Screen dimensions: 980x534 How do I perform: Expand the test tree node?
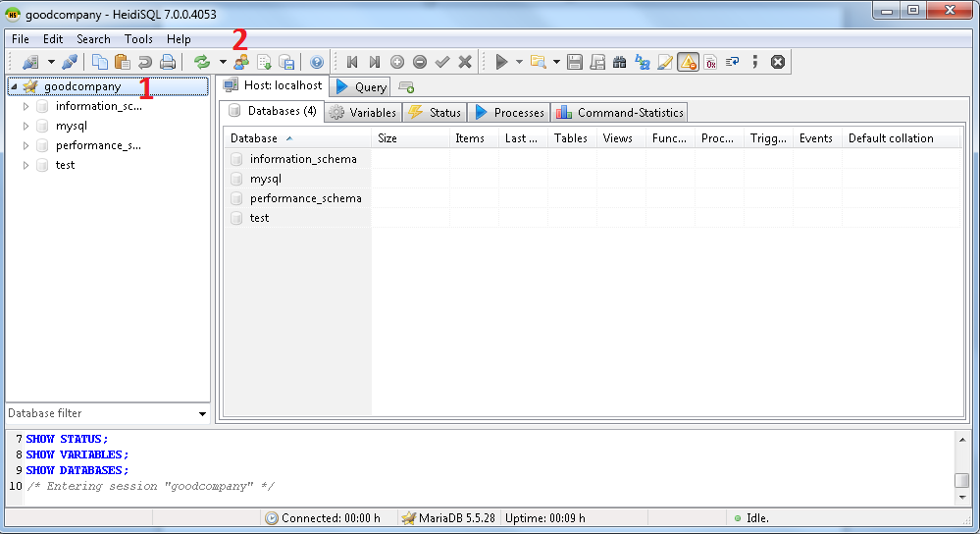(26, 165)
